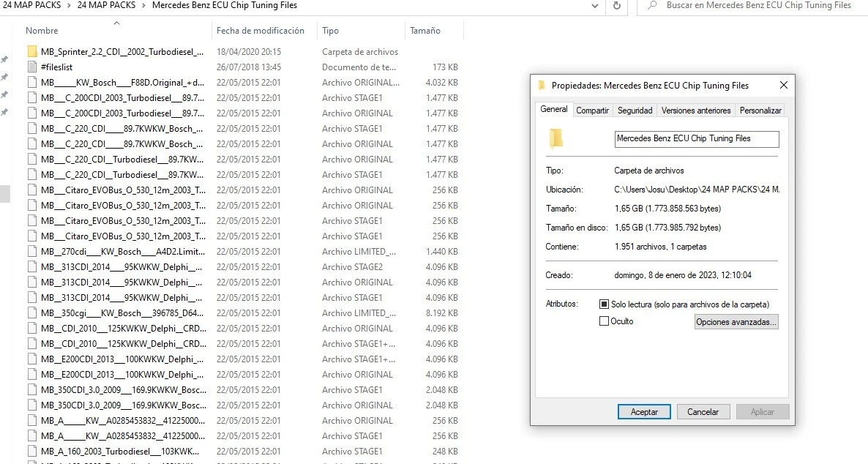Click 1.951 archivos, 1 carpetas text
The width and height of the screenshot is (868, 464).
point(660,247)
